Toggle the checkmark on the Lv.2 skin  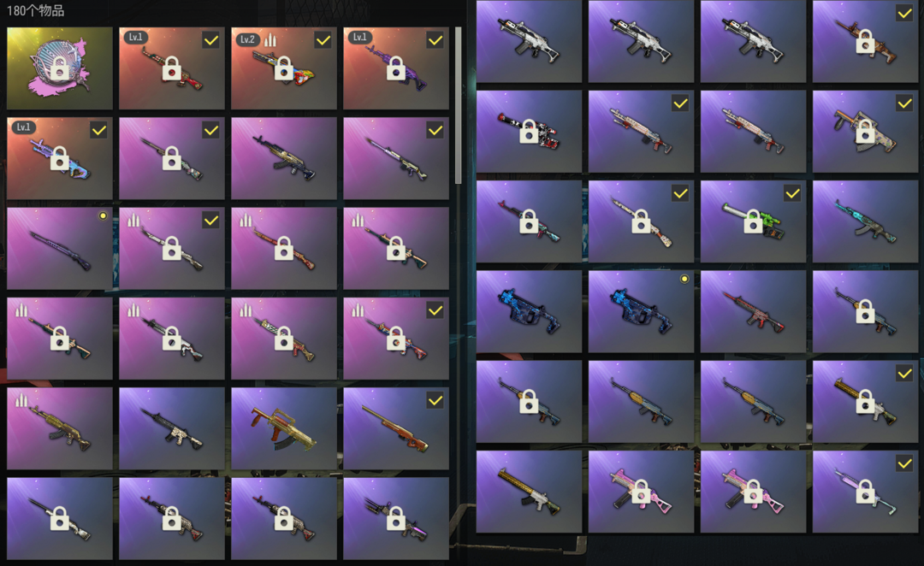323,41
